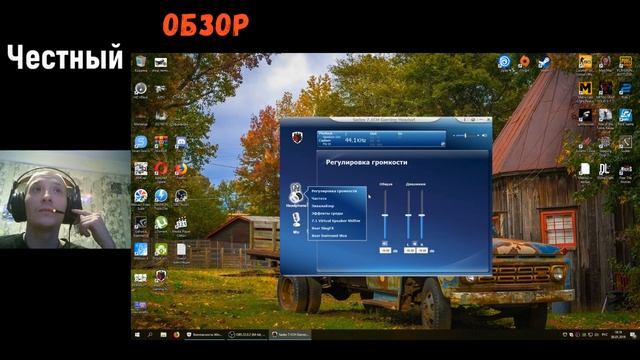Mute output with the top-right speaker icon
This screenshot has height=360, width=640.
click(x=484, y=135)
